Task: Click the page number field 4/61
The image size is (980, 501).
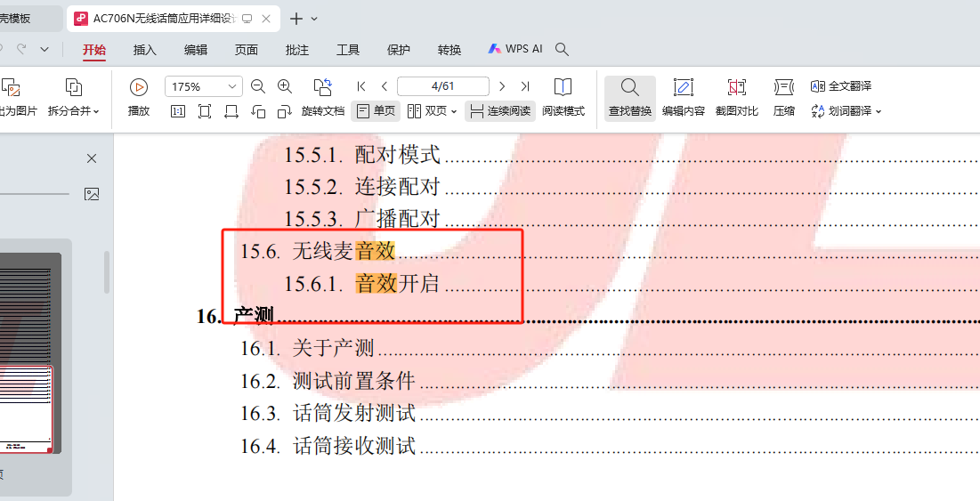Action: (x=443, y=86)
